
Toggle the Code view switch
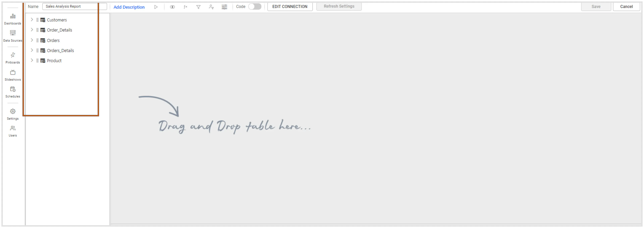pyautogui.click(x=255, y=7)
